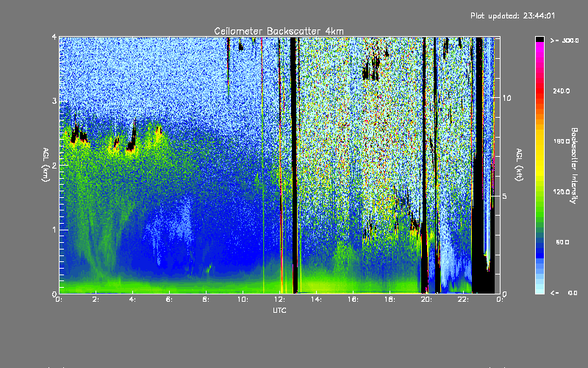Click the pale cyan bottom colorbar segment
Viewport: 588px width, 368px height.
(539, 290)
